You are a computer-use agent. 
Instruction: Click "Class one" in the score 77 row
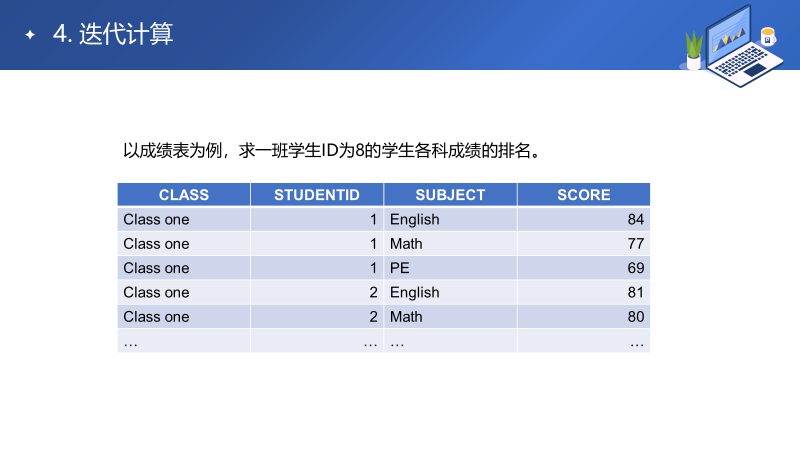pyautogui.click(x=156, y=244)
